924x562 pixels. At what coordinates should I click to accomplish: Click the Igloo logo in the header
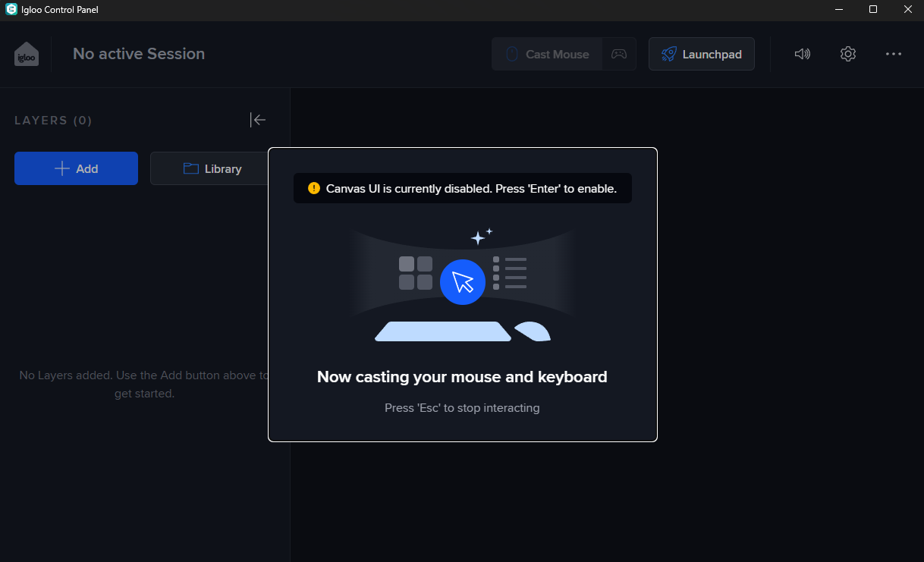[27, 55]
